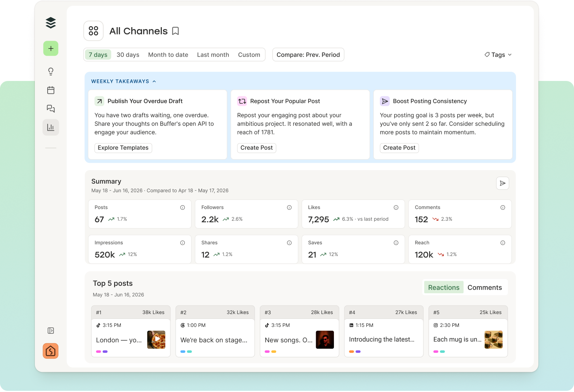Click the Impressions value 520k

click(105, 255)
